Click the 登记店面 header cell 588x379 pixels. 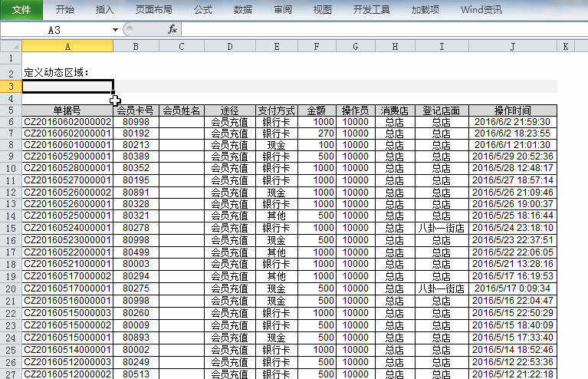tap(442, 110)
